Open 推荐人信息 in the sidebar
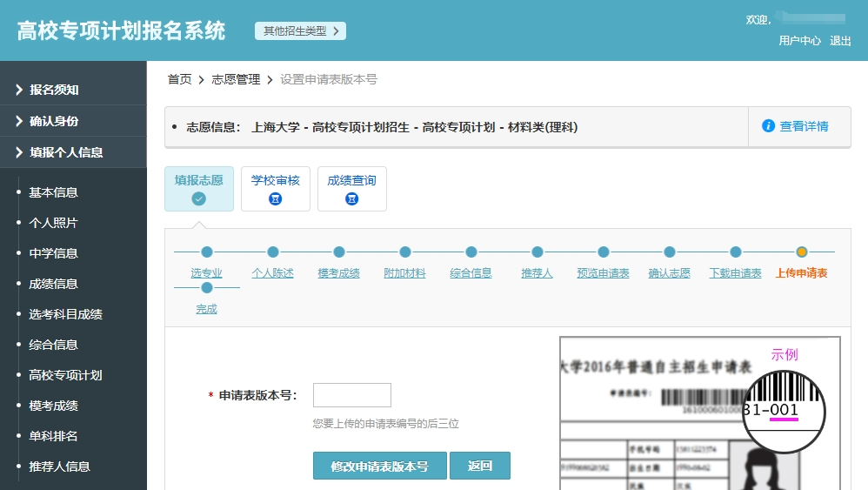 pos(59,467)
